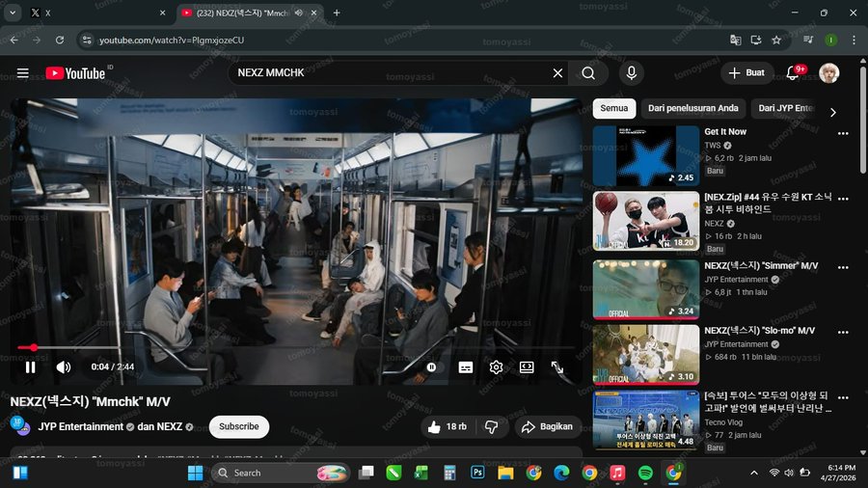Play NEXZ Slo-mo M/V from its title
The height and width of the screenshot is (488, 868).
pyautogui.click(x=760, y=330)
